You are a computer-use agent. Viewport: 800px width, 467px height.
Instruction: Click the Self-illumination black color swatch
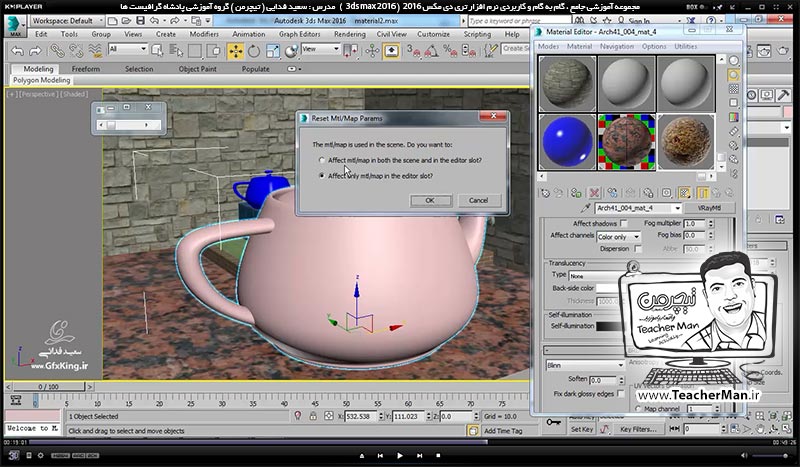610,326
